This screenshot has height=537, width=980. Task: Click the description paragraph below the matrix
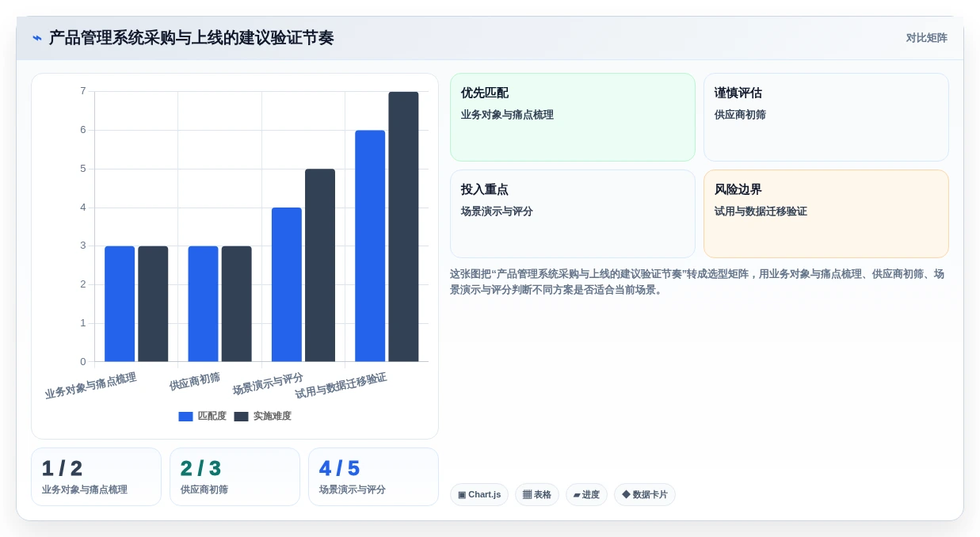[698, 282]
